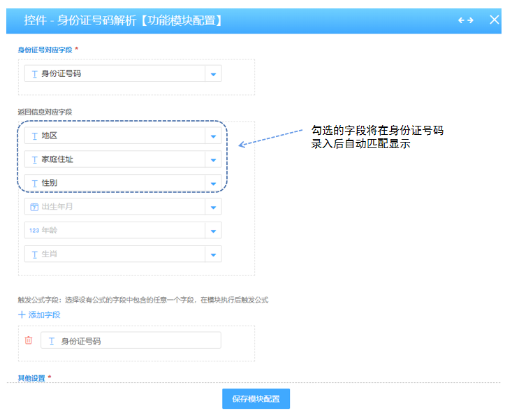The width and height of the screenshot is (512, 420).
Task: Click the 123 number icon in 年龄 field
Action: click(34, 231)
